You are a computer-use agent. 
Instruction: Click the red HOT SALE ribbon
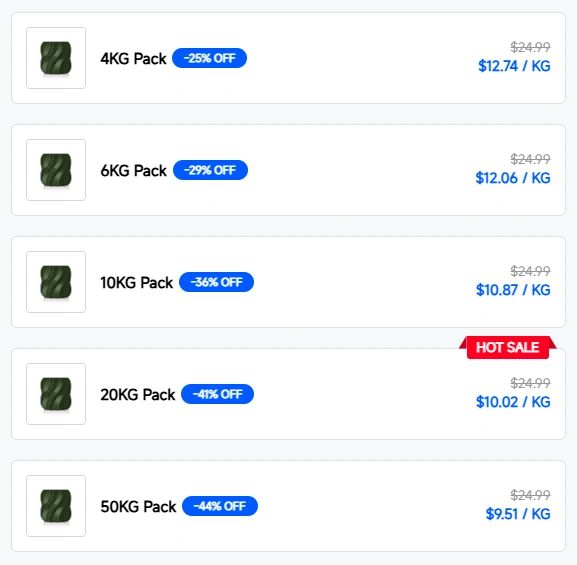click(508, 347)
